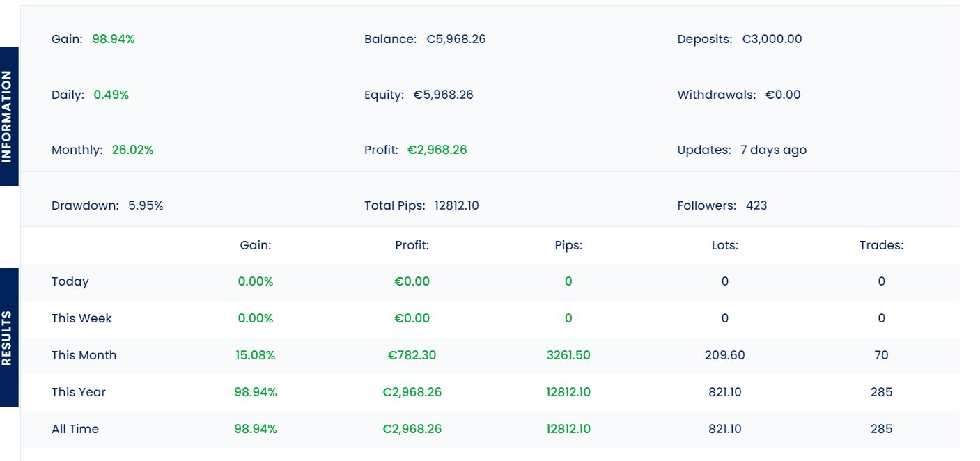Click the This Month profit €782.30
980x461 pixels.
point(412,355)
